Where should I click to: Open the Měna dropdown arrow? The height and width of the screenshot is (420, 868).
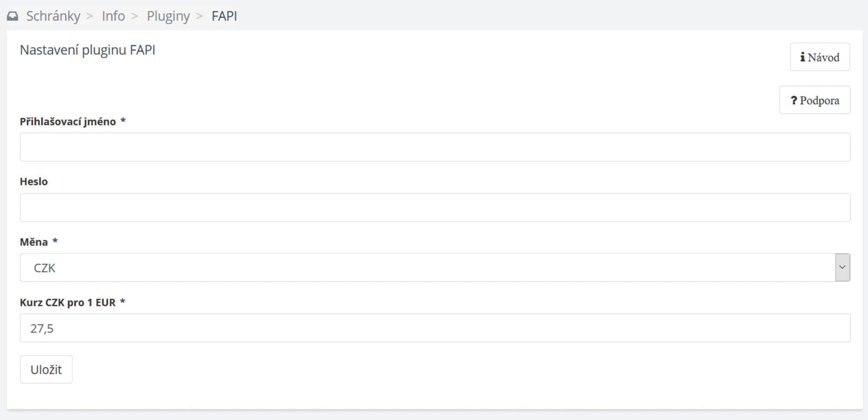tap(842, 267)
